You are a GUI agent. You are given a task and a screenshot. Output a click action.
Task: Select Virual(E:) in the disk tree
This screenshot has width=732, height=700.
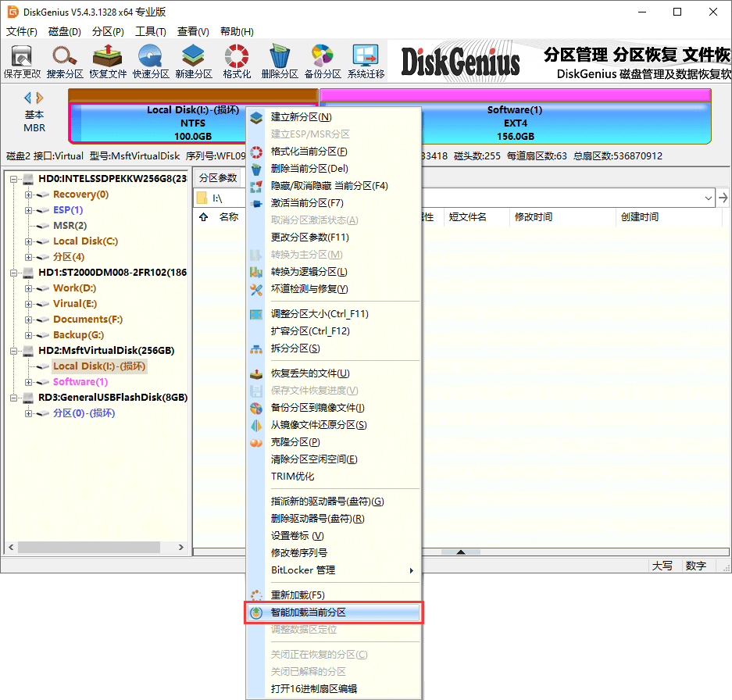coord(75,304)
